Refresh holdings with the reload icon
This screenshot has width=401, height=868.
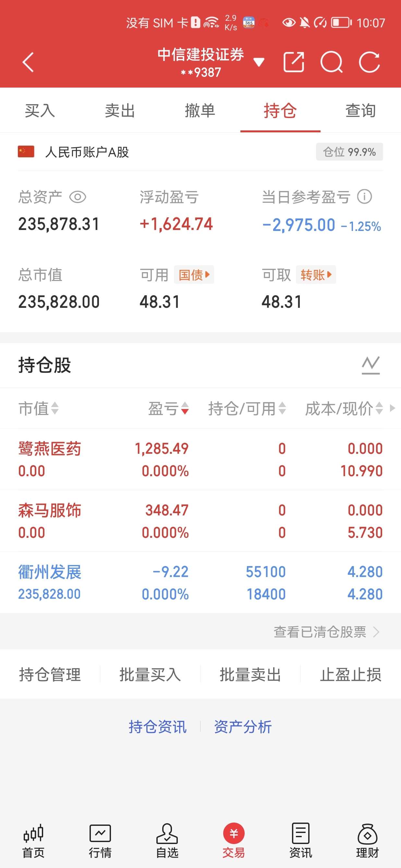[x=370, y=62]
